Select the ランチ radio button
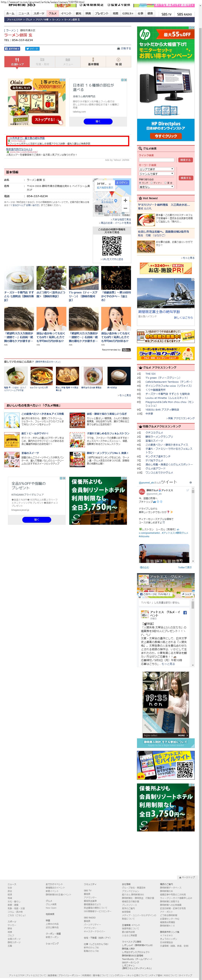 pyautogui.click(x=140, y=183)
